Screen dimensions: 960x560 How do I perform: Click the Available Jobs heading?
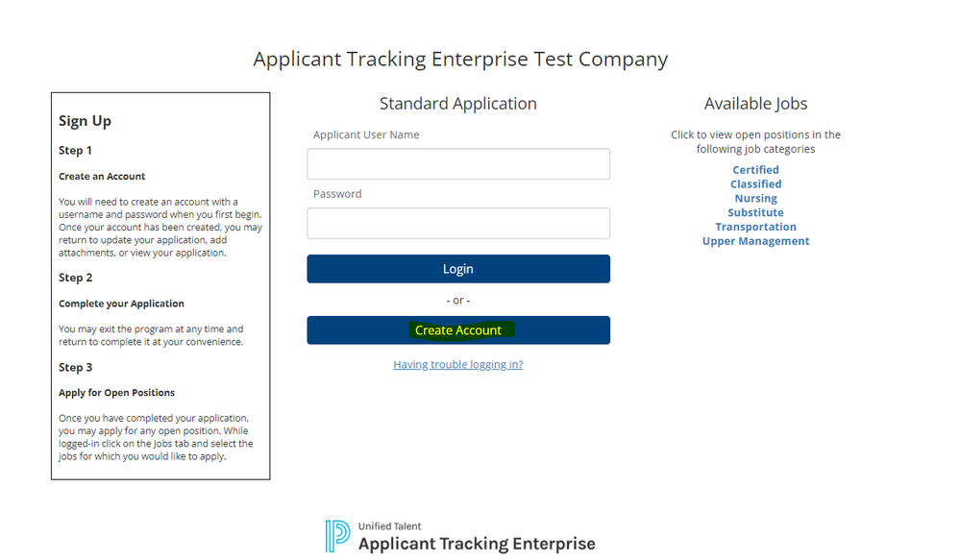click(755, 104)
